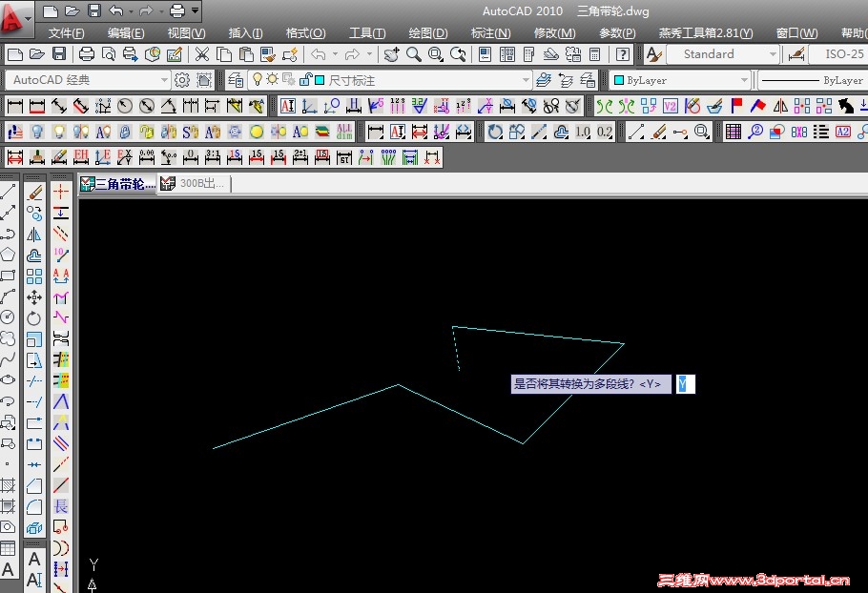
Task: Select the Circle draw tool
Action: pos(8,317)
